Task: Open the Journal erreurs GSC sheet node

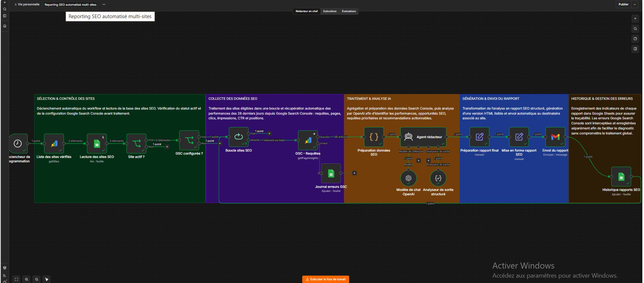Action: pyautogui.click(x=331, y=173)
